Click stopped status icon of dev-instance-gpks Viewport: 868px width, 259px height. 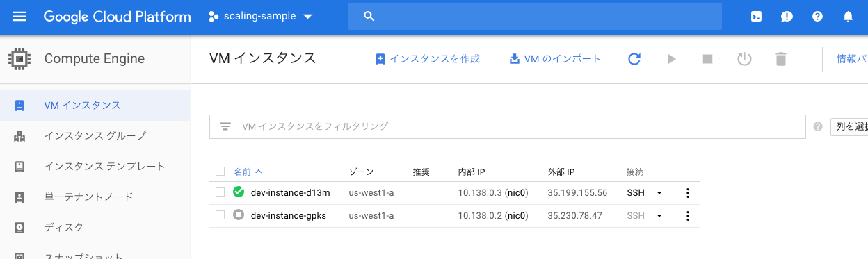coord(239,215)
